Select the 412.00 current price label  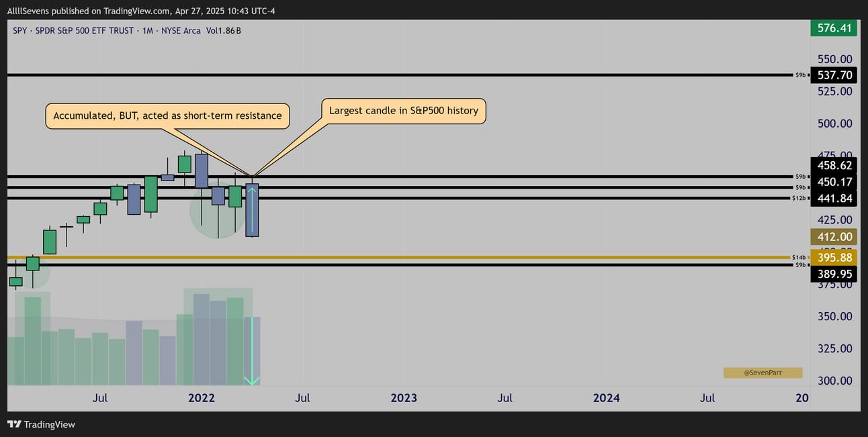coord(834,236)
